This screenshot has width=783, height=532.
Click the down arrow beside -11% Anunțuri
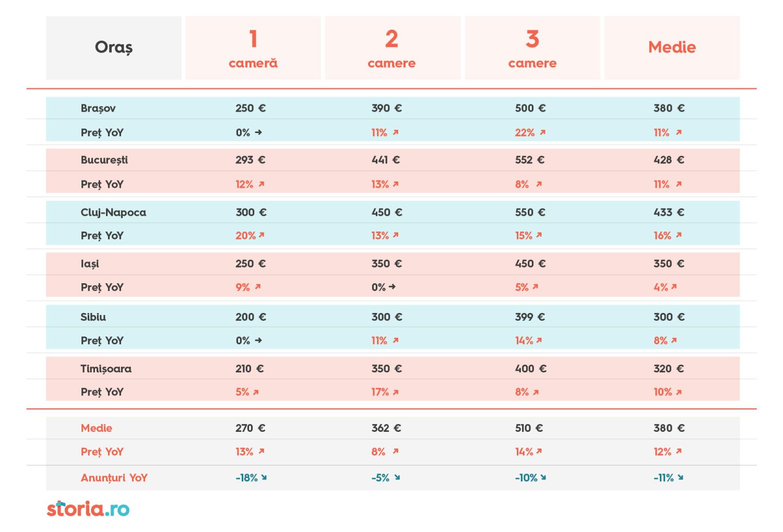click(x=681, y=477)
